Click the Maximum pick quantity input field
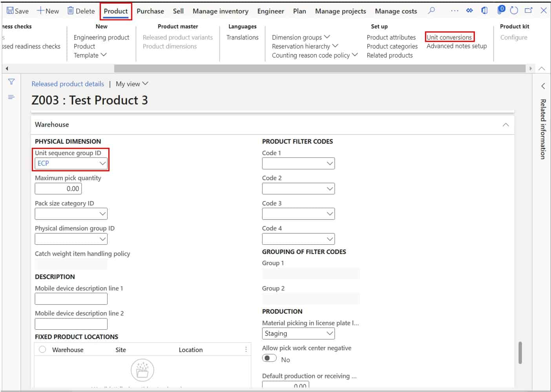 (58, 189)
